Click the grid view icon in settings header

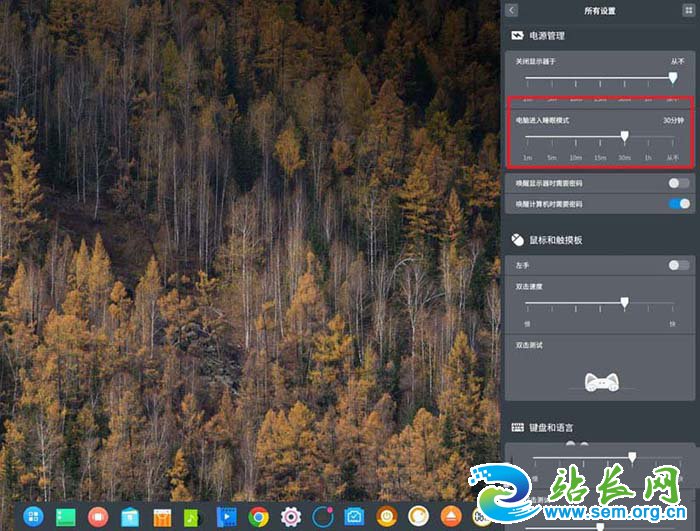coord(688,10)
